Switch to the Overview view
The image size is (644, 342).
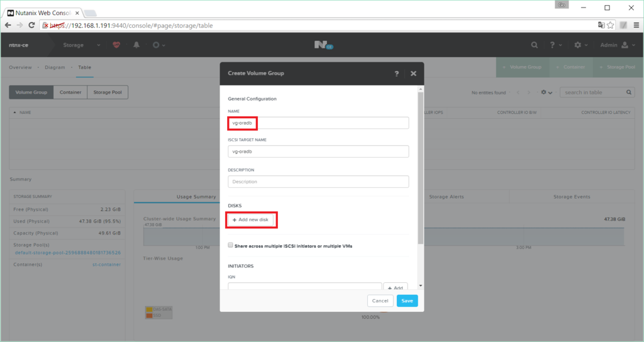point(20,67)
